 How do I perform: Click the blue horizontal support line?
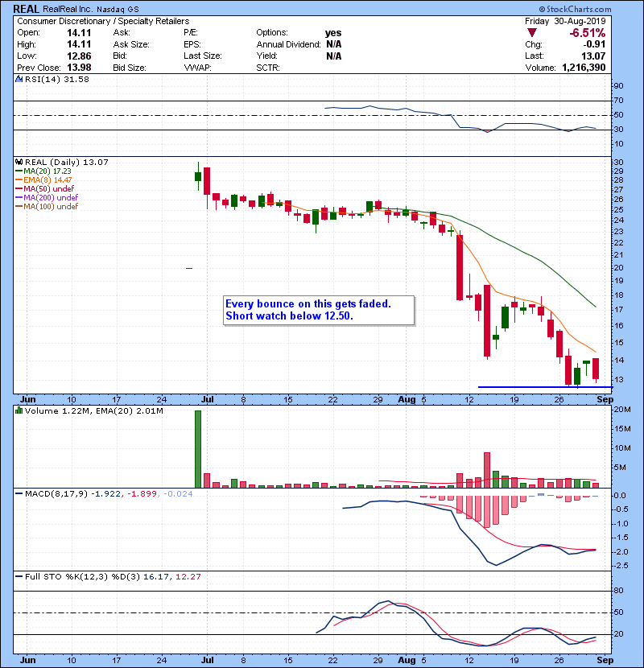point(545,387)
